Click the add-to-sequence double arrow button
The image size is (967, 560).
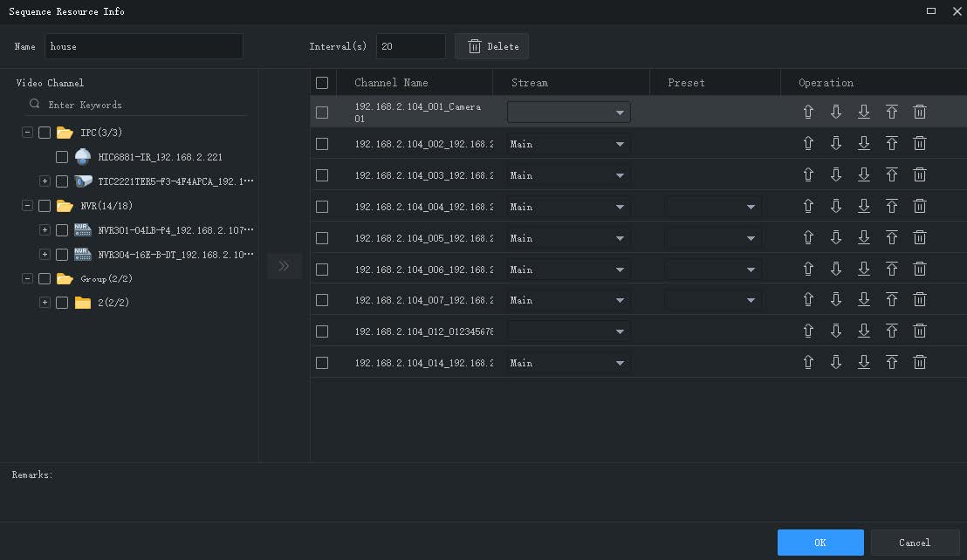coord(284,266)
